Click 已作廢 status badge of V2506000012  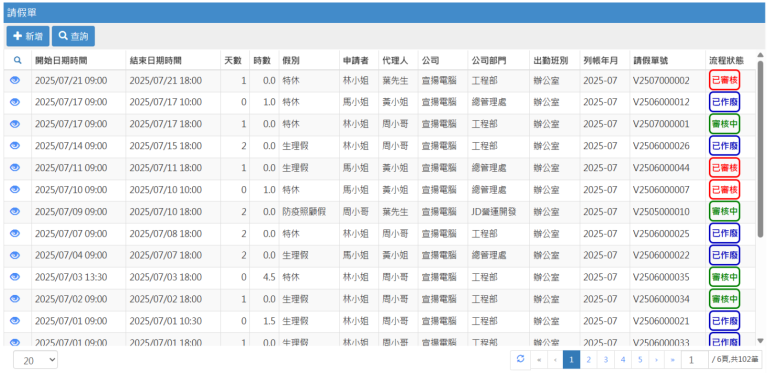click(x=724, y=102)
